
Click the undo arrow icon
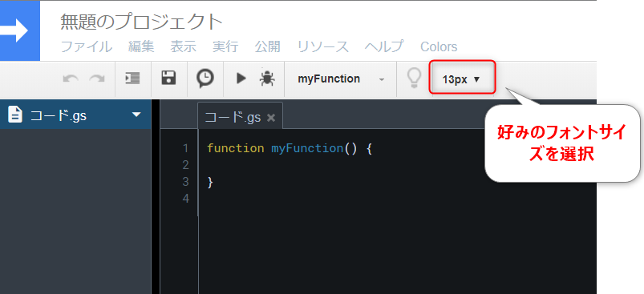(x=71, y=79)
